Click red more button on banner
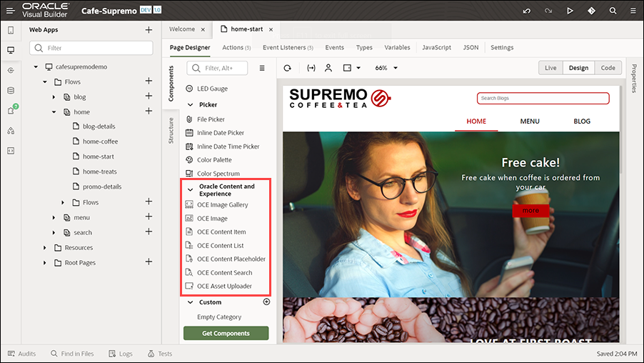 [x=530, y=211]
